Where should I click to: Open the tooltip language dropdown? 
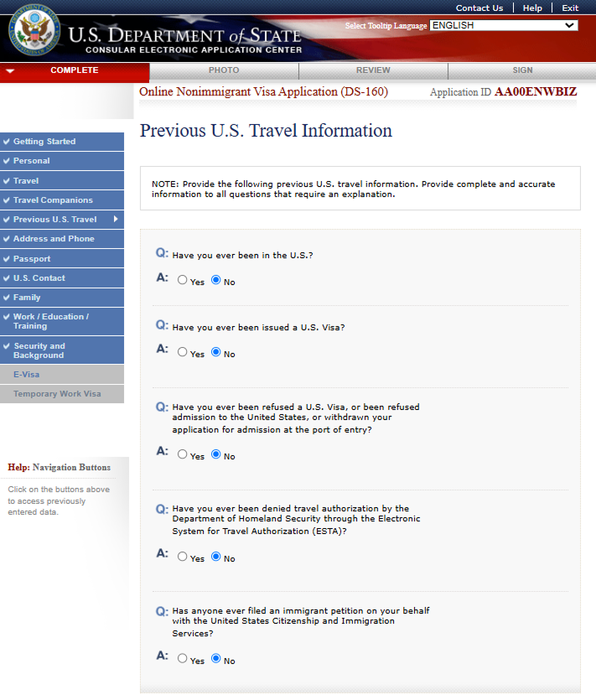click(504, 25)
